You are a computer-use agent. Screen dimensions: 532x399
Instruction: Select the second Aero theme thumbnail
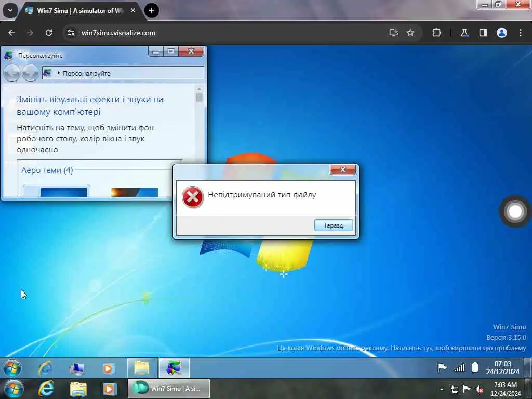point(135,192)
